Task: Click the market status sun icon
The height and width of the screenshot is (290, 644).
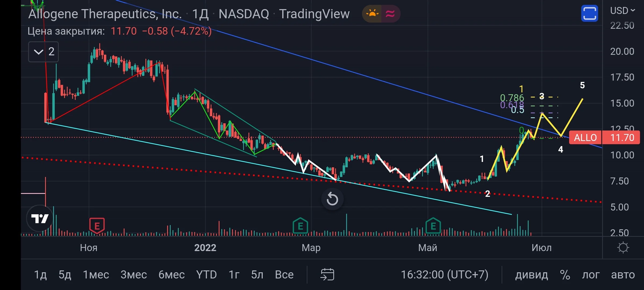Action: (372, 14)
